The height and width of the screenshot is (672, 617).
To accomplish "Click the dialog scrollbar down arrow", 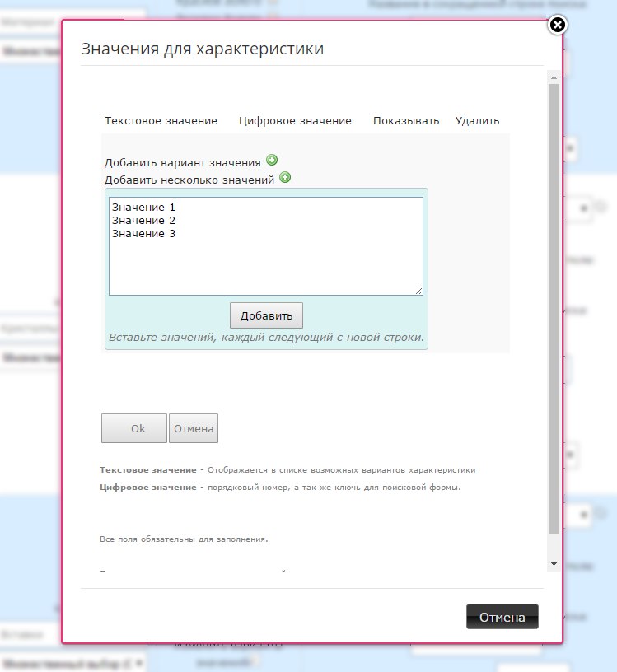I will point(554,564).
